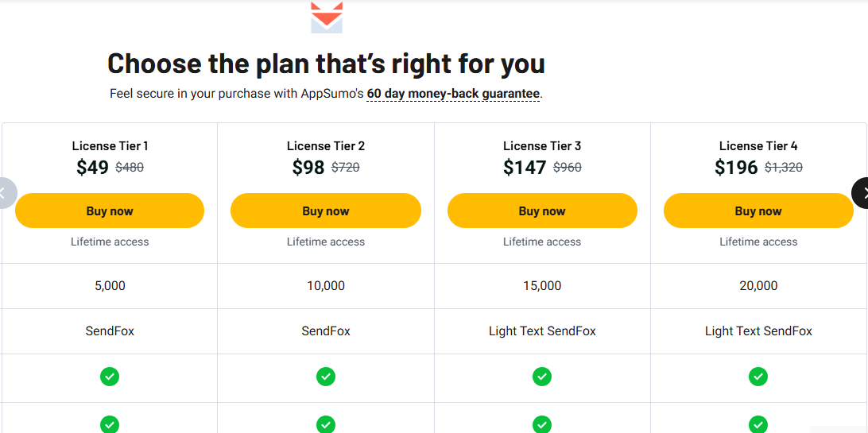The height and width of the screenshot is (433, 868).
Task: Click the 5,000 value under Tier 1
Action: (110, 286)
